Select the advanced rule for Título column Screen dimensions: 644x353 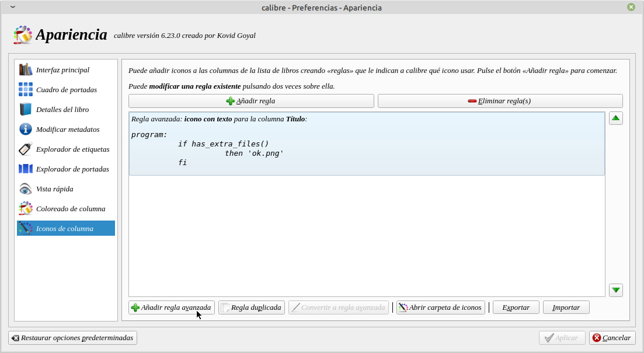367,144
